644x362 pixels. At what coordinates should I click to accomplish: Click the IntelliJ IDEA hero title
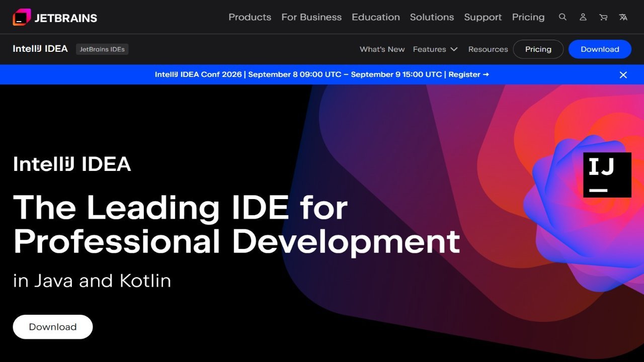72,164
